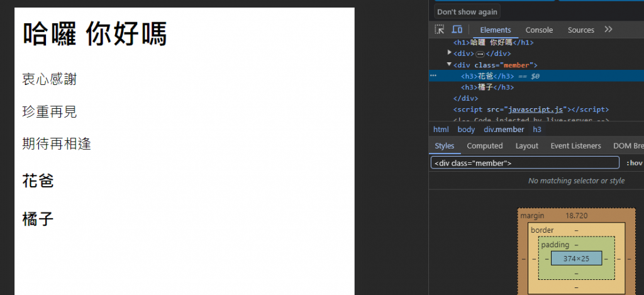
Task: Select the body breadcrumb
Action: (x=466, y=130)
